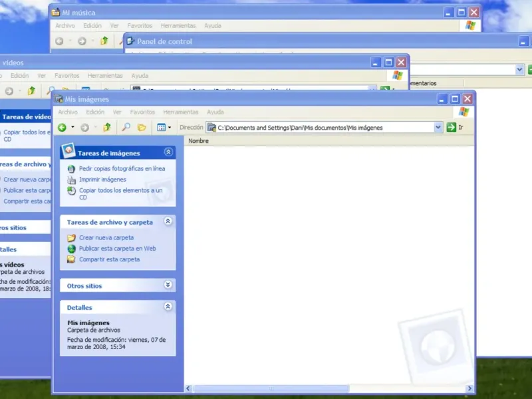Open Edición menu in Mis imágenes

[95, 112]
